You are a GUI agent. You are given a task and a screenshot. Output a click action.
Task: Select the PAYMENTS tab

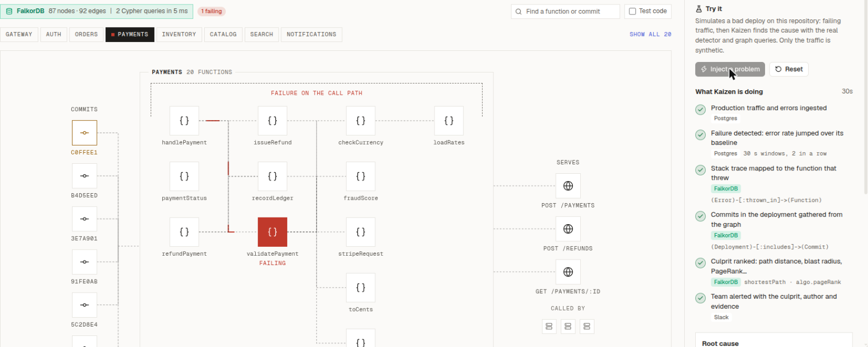point(130,34)
